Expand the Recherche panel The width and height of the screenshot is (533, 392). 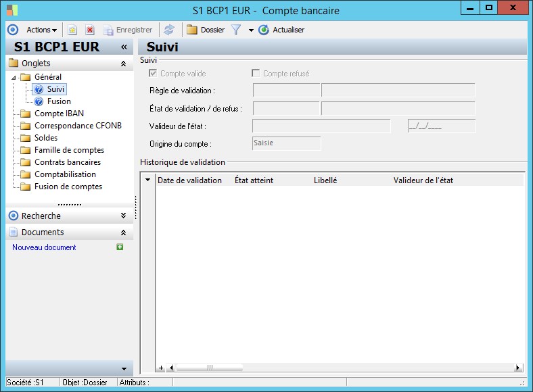123,216
